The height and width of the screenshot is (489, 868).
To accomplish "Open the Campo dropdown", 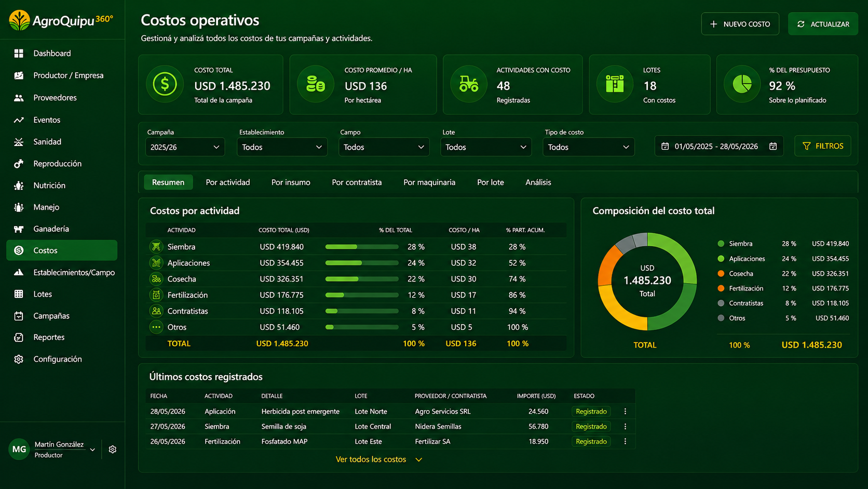I will (384, 147).
